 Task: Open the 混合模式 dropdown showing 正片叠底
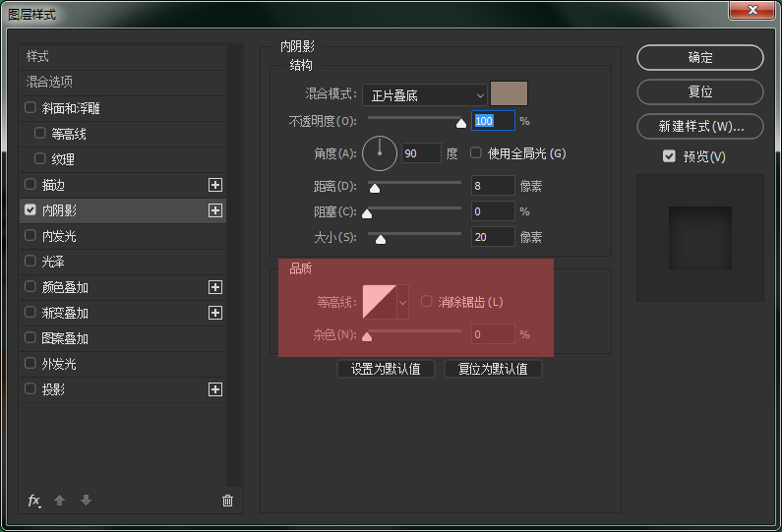425,95
